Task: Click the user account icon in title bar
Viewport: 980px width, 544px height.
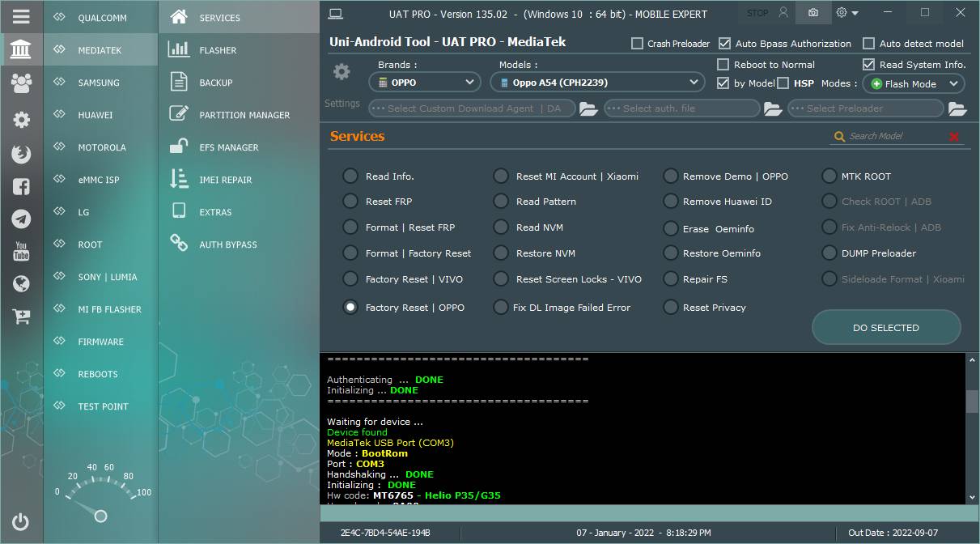Action: pos(783,13)
